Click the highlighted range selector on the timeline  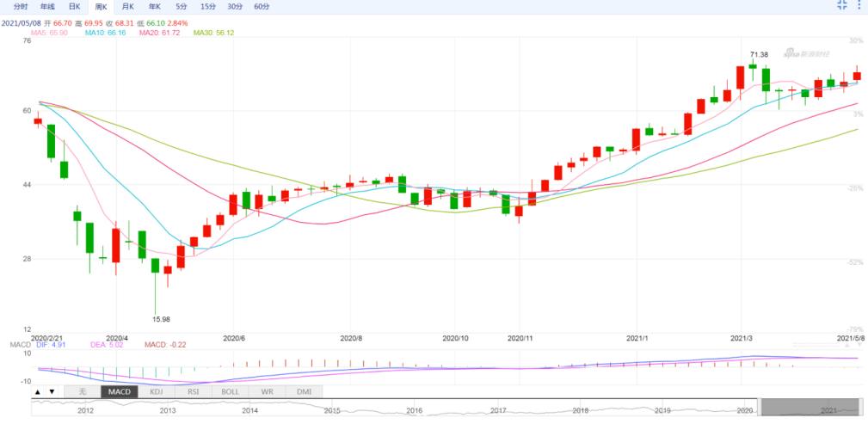[811, 407]
